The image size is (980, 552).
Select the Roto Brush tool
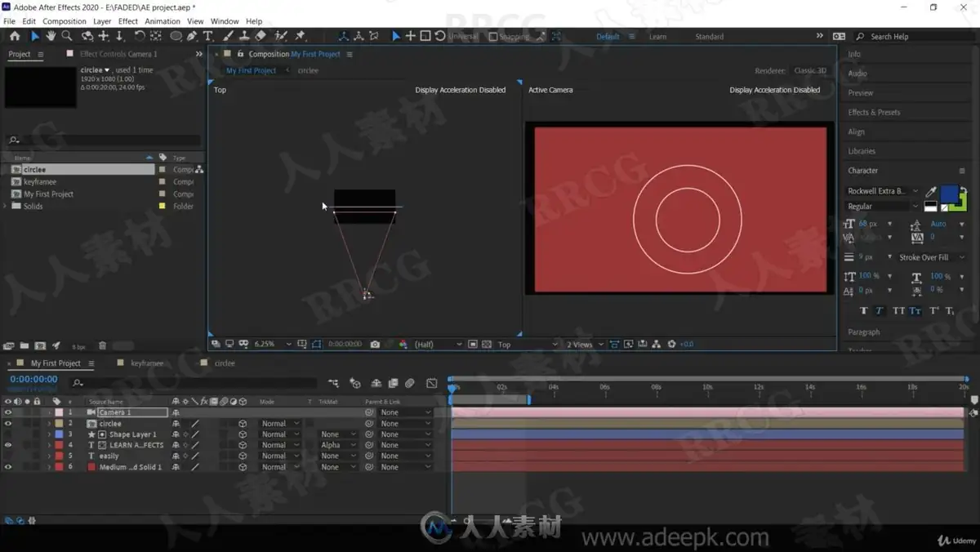(281, 36)
